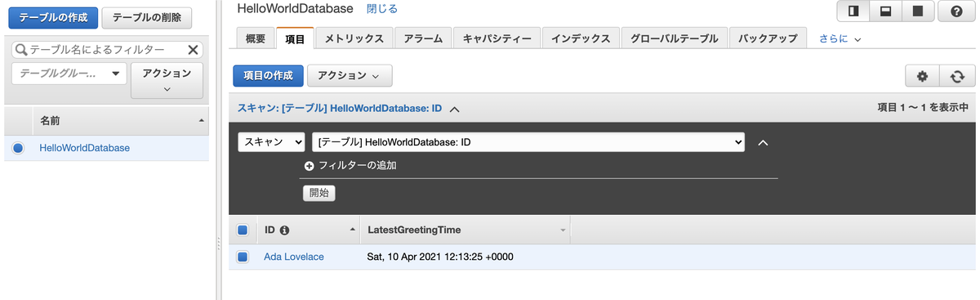Open the Ada Lovelace item link
980x300 pixels.
click(294, 257)
